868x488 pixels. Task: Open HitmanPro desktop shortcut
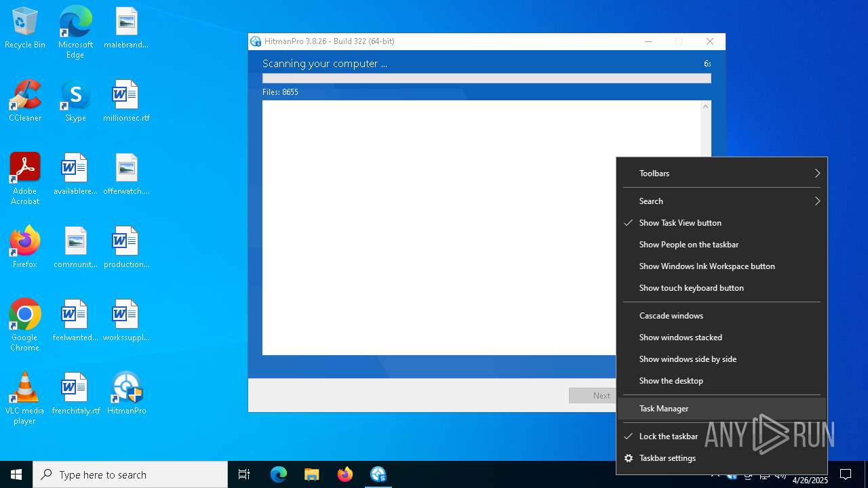tap(126, 394)
